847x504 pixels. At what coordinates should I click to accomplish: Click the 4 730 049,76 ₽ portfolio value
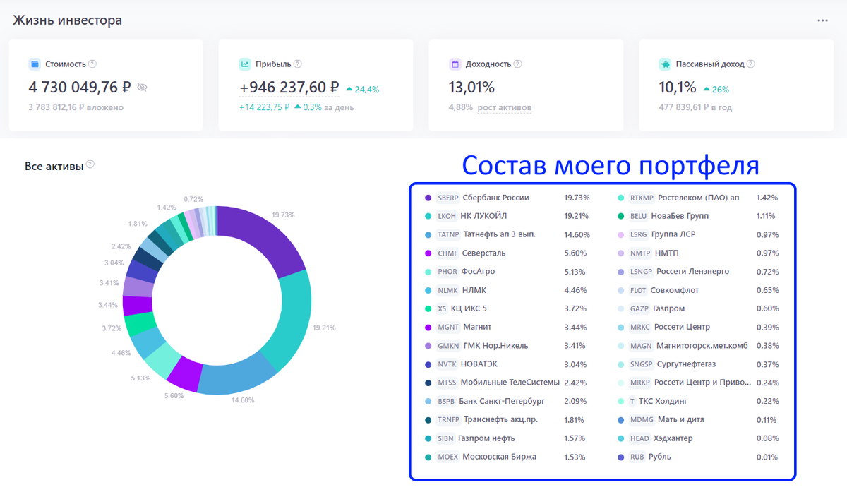click(80, 88)
